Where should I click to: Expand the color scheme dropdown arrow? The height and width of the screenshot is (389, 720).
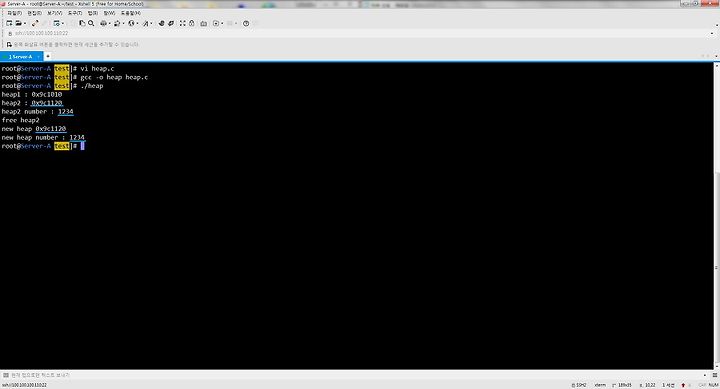click(x=123, y=23)
